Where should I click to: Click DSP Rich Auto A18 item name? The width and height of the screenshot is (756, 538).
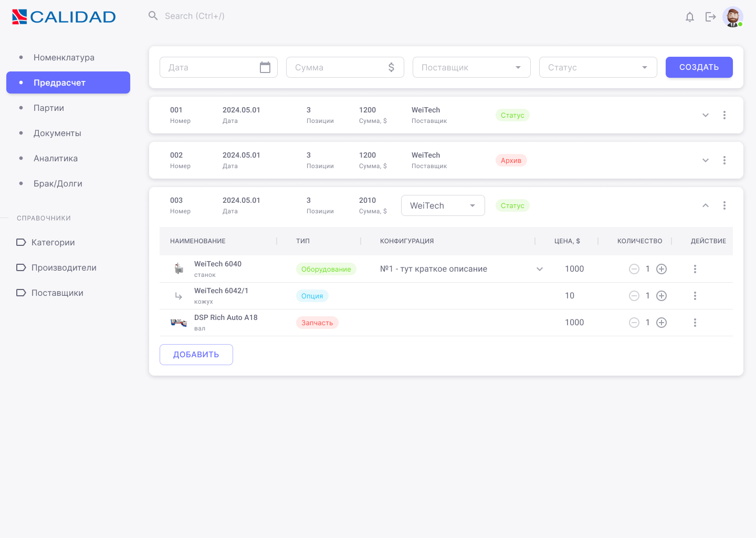click(226, 317)
